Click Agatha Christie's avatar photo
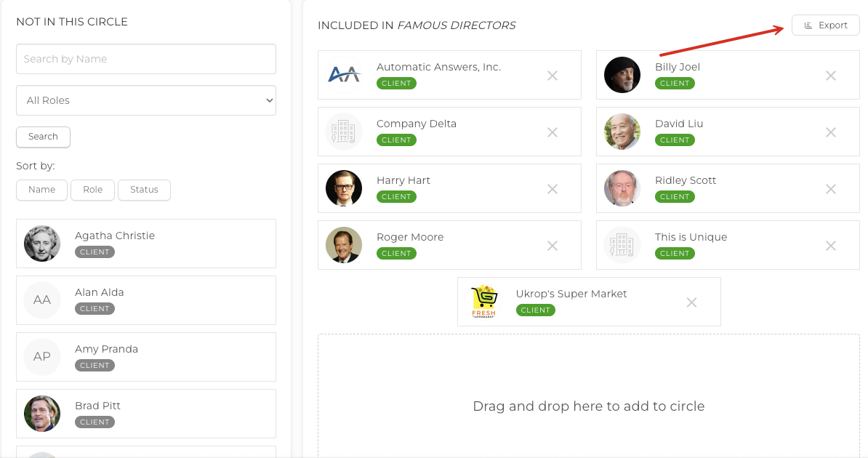This screenshot has width=868, height=458. (42, 244)
